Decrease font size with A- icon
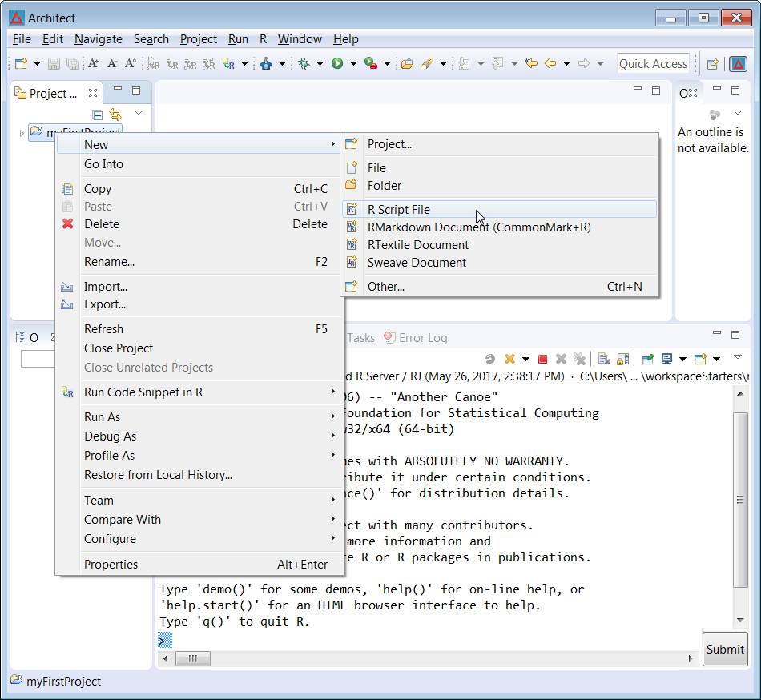The image size is (761, 700). click(x=112, y=63)
